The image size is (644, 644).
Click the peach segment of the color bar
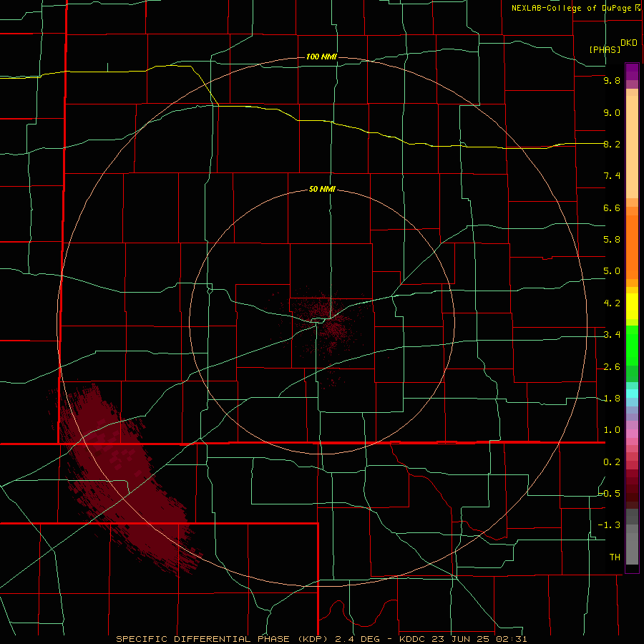(x=632, y=147)
